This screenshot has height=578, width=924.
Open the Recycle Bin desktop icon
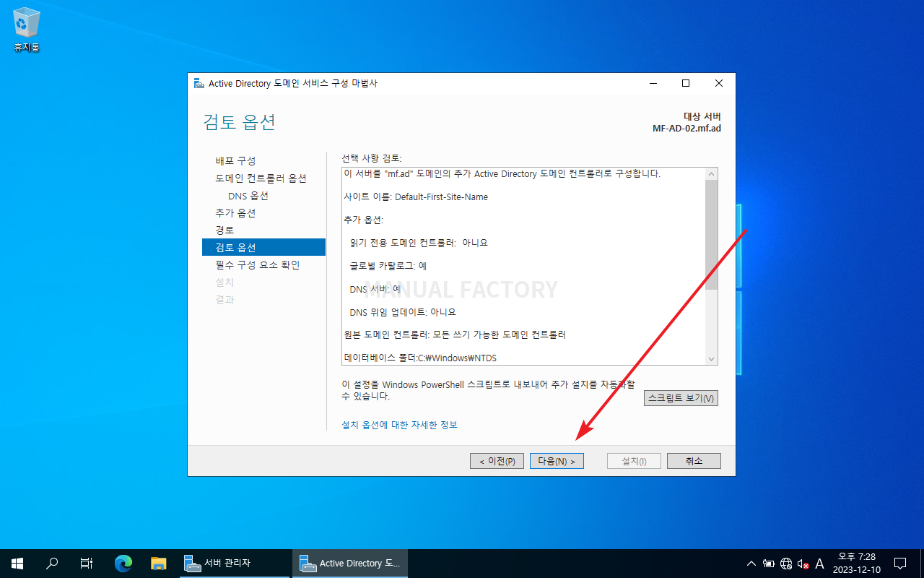tap(26, 30)
